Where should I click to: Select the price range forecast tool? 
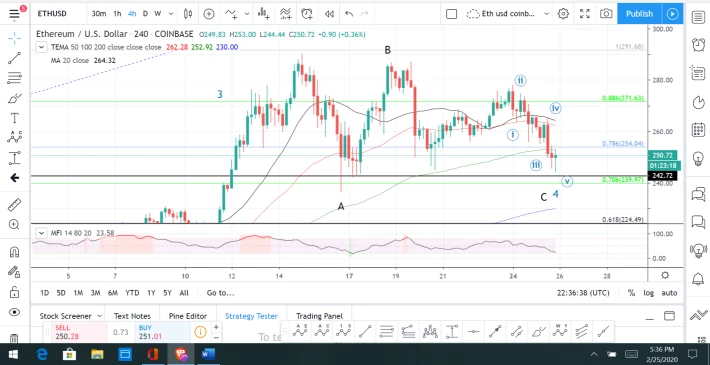tap(14, 158)
